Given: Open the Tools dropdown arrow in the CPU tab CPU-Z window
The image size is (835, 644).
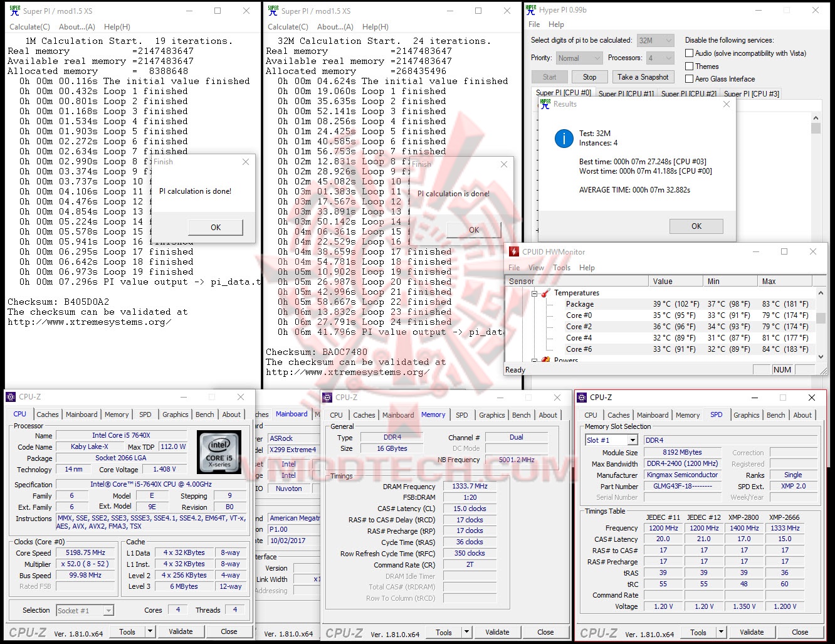Looking at the screenshot, I should tap(151, 632).
